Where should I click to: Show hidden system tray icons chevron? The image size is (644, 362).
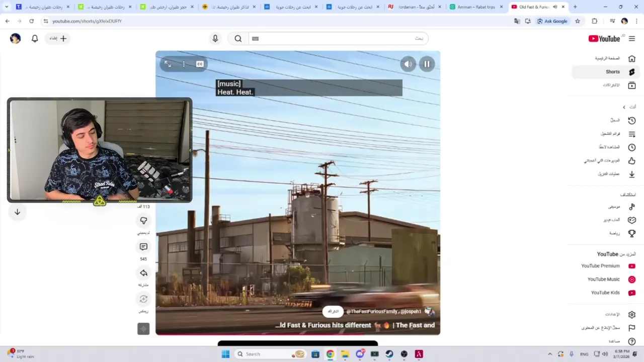tap(549, 354)
